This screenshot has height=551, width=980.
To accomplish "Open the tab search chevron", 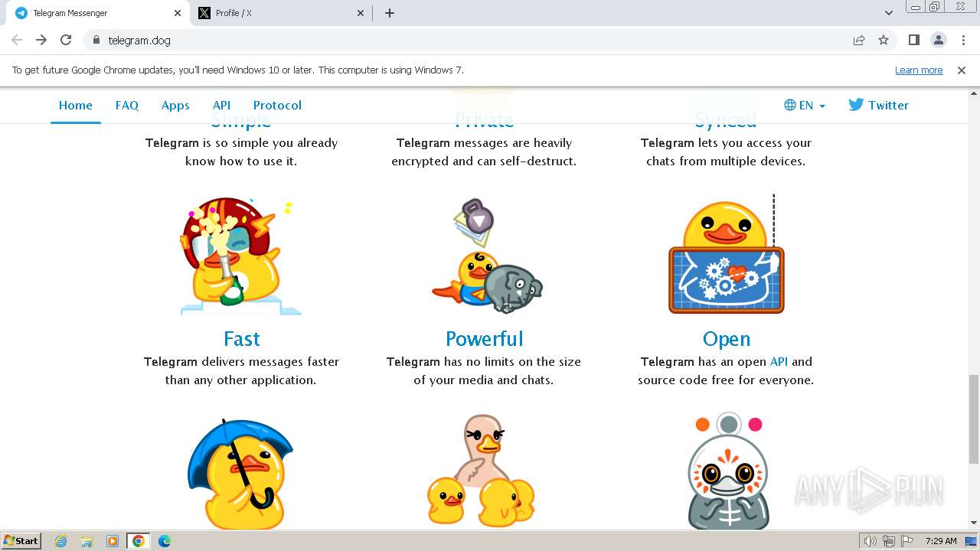I will click(x=889, y=13).
